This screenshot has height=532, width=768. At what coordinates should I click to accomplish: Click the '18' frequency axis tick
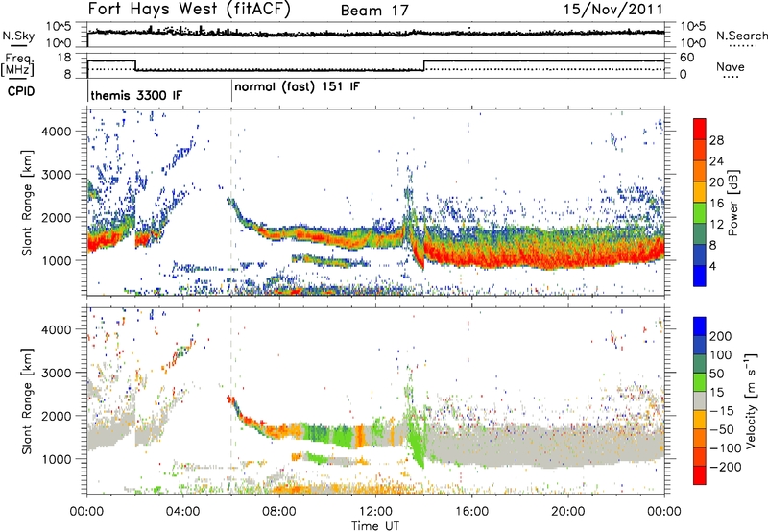[65, 58]
